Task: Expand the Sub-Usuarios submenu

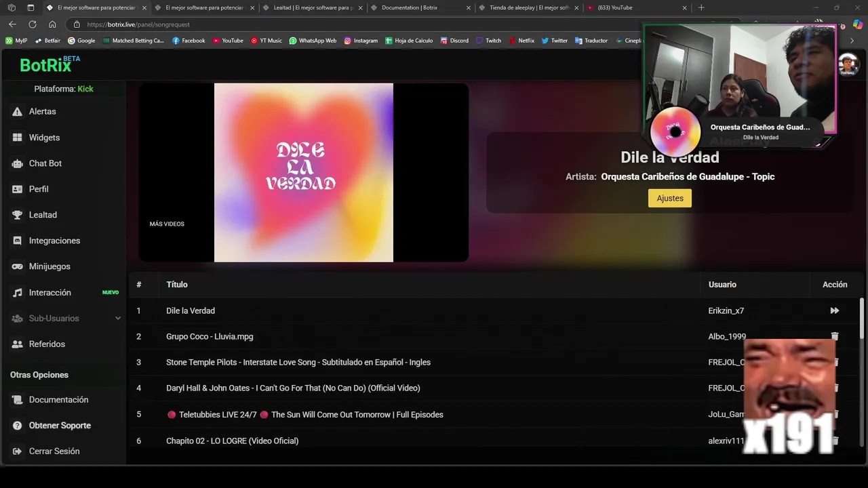Action: 66,319
